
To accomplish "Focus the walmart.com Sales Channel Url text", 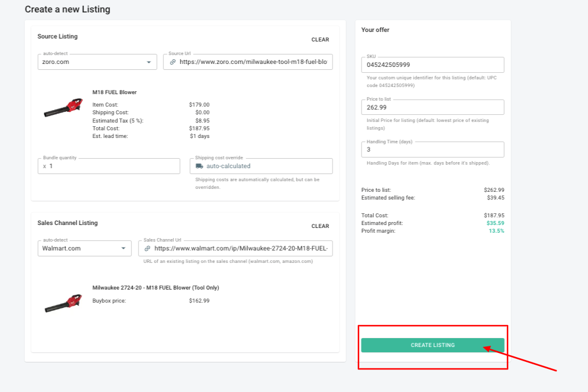I will tap(243, 249).
